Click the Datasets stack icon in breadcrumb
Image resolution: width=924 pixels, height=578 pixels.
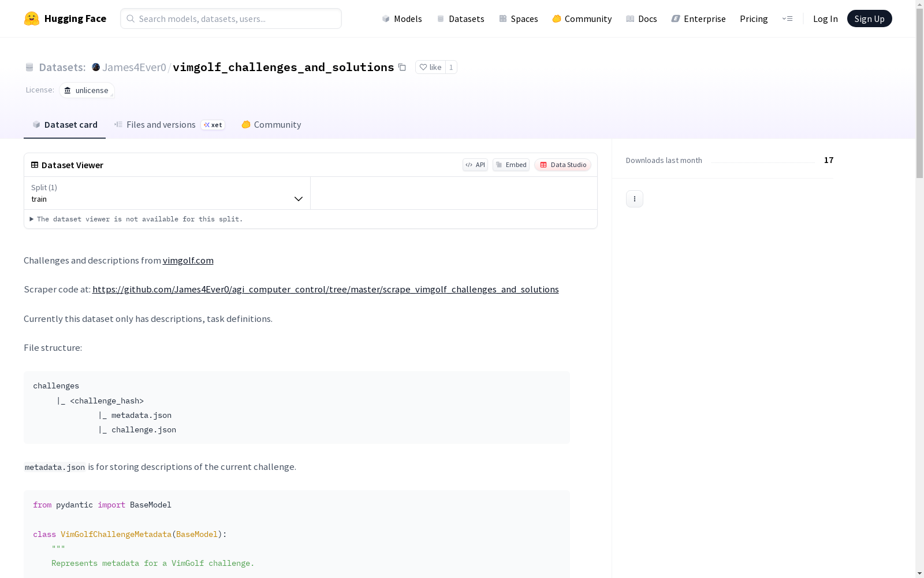pyautogui.click(x=29, y=67)
